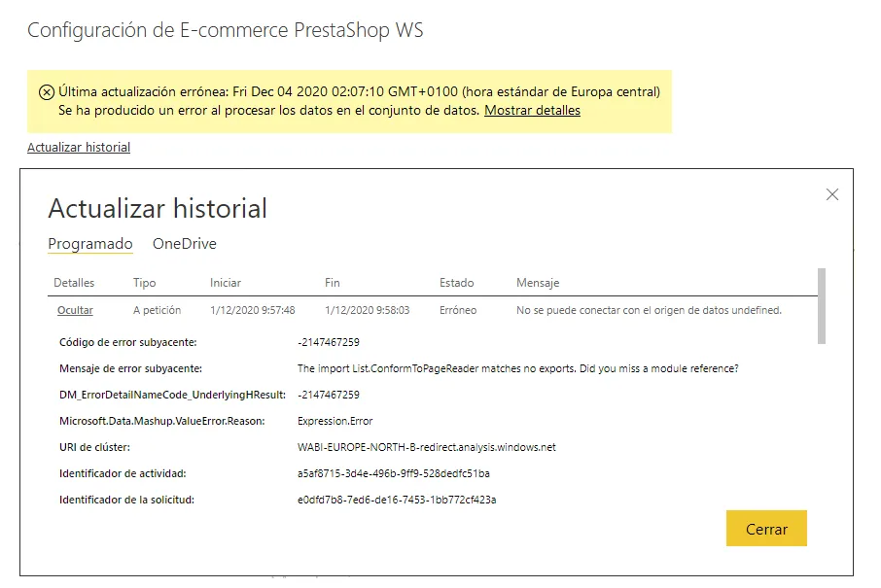Select the underlying error code value -2147467259
This screenshot has width=881, height=588.
pos(329,342)
